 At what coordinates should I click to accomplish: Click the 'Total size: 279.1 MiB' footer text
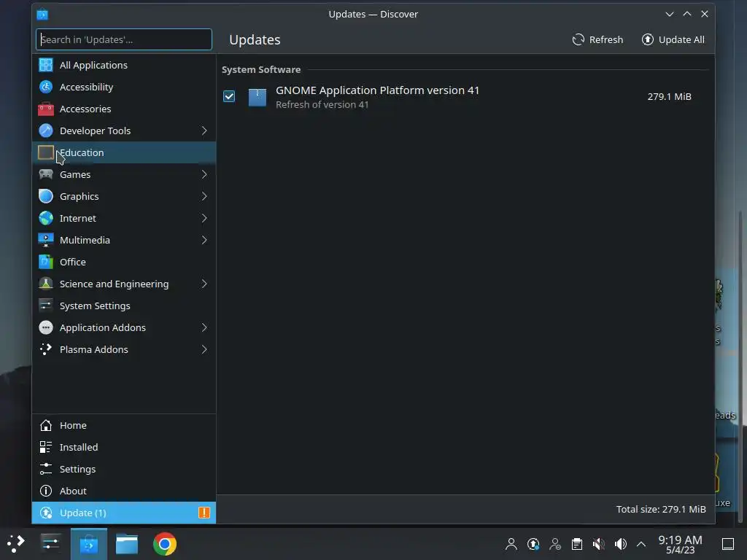[661, 509]
